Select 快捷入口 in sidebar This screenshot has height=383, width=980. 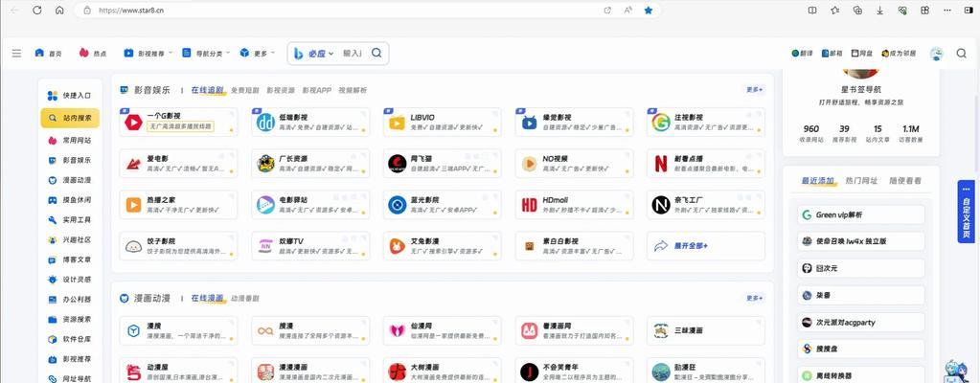69,96
